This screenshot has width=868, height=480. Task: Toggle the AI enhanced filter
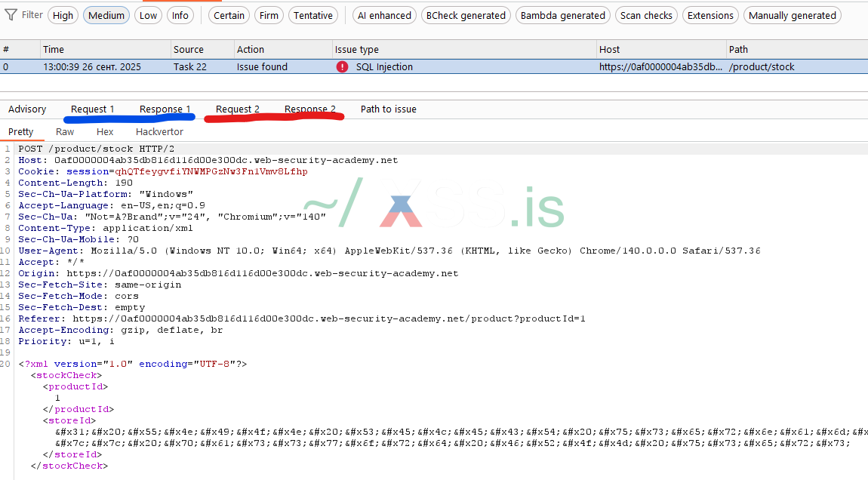pyautogui.click(x=384, y=16)
